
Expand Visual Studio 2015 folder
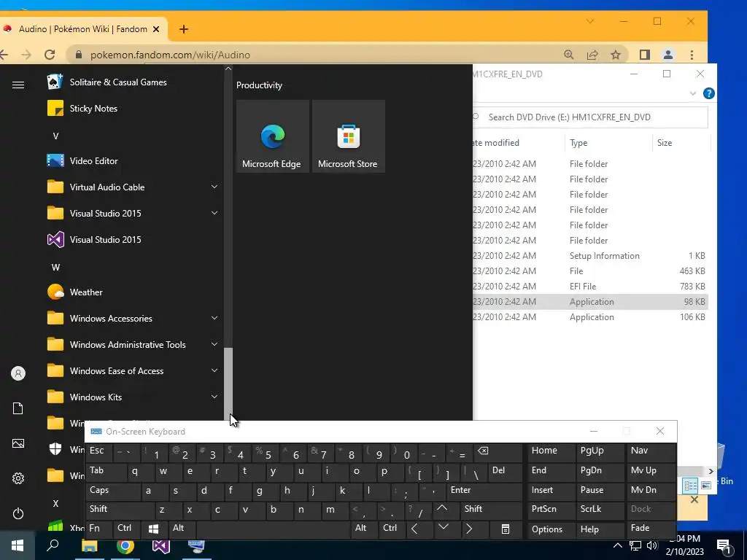coord(214,213)
